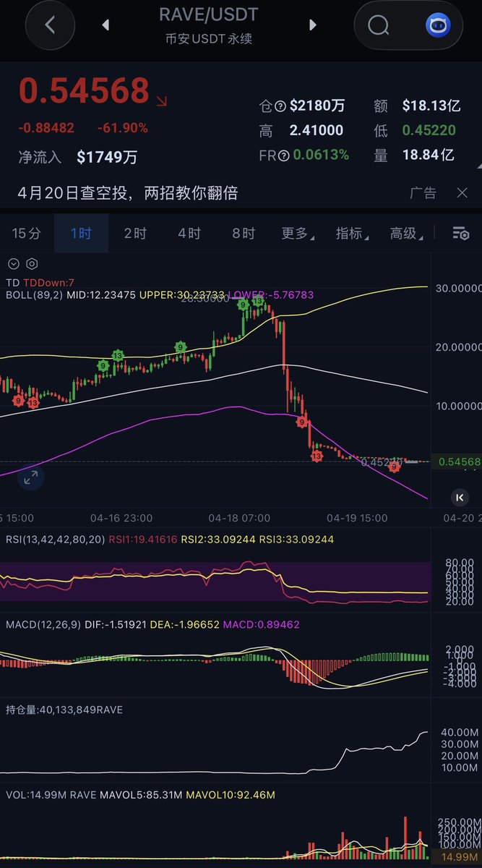Tap the MAVOL10:92.46M value
Image resolution: width=482 pixels, height=868 pixels.
click(231, 795)
